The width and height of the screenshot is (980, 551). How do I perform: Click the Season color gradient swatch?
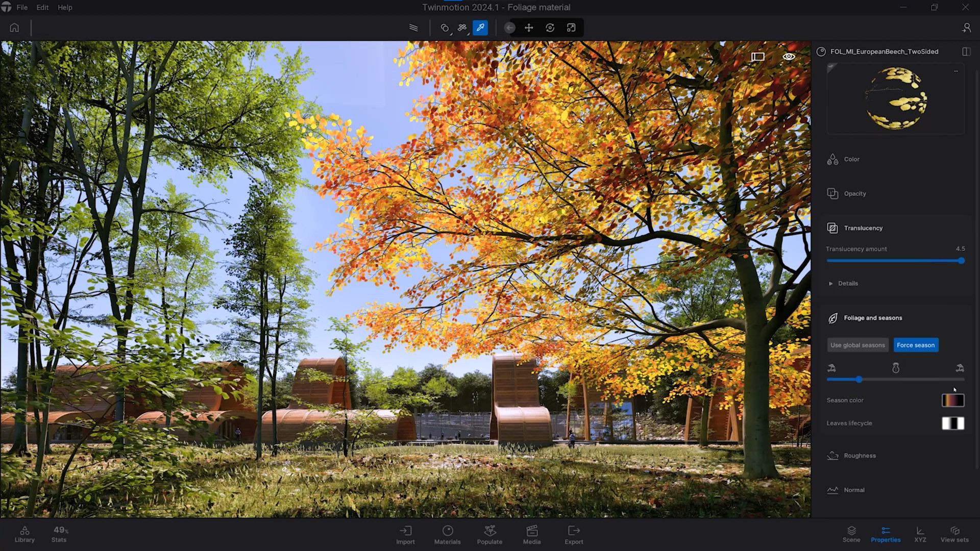point(953,400)
